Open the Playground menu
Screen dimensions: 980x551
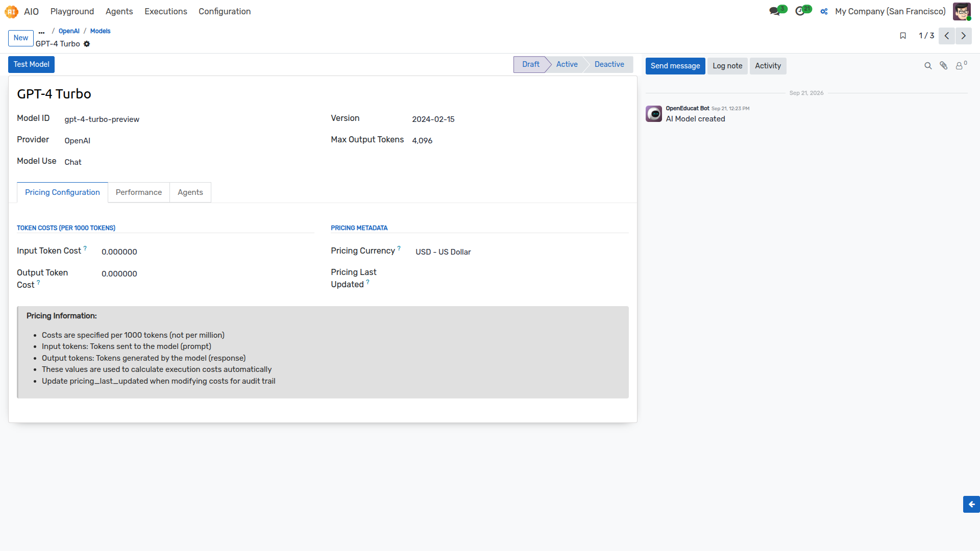pos(72,11)
